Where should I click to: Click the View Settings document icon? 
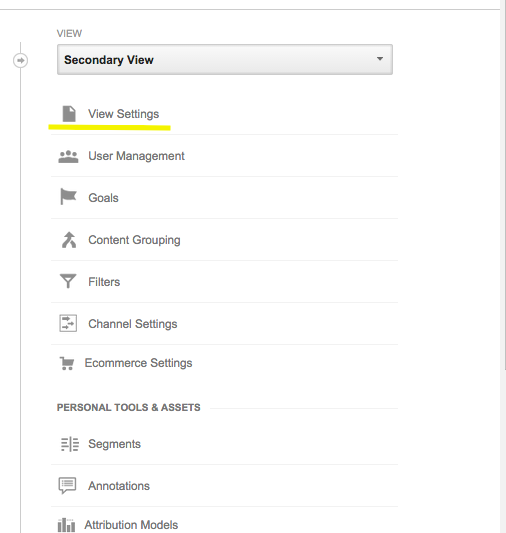click(69, 114)
